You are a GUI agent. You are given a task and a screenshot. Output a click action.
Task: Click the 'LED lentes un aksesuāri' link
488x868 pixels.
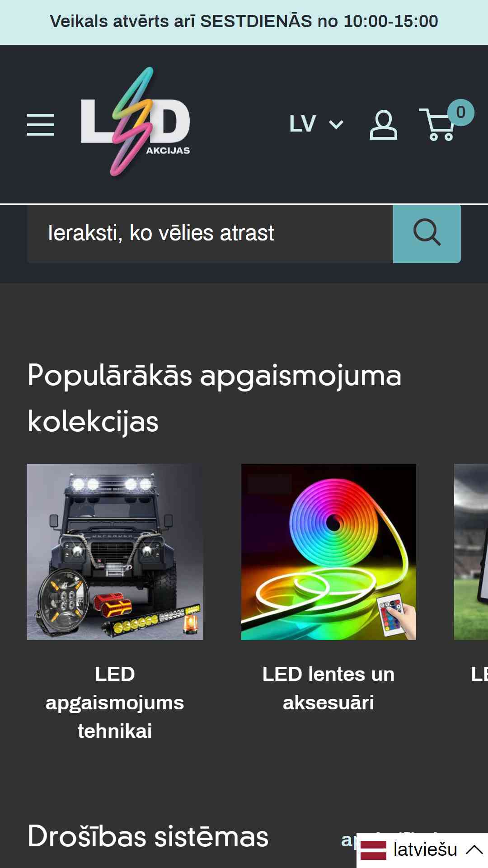[x=328, y=689]
